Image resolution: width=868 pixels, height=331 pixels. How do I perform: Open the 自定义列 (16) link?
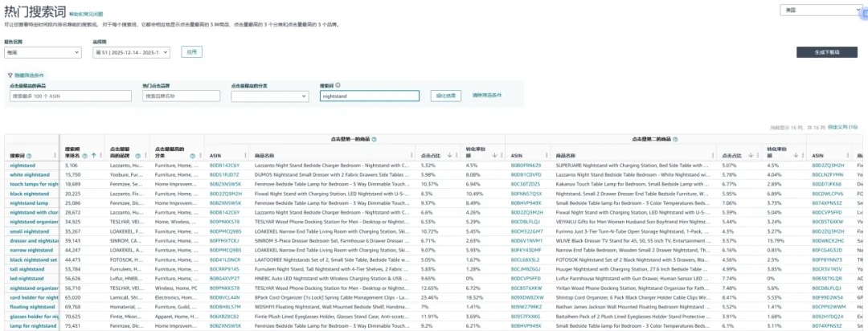[x=842, y=127]
